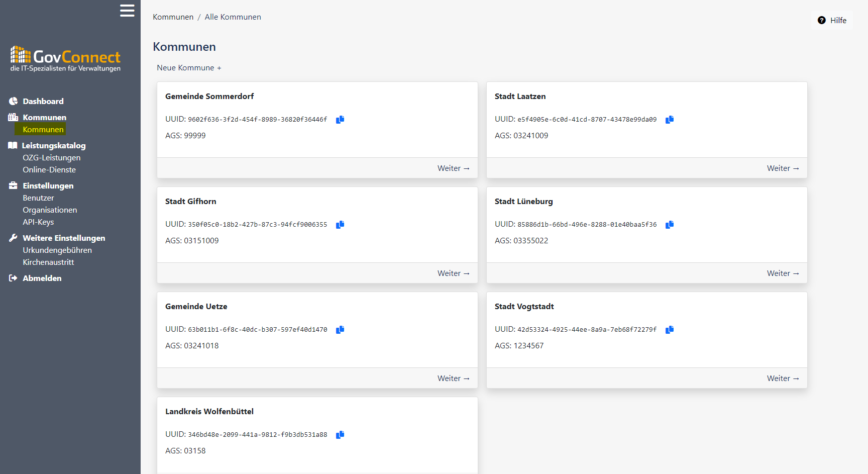Viewport: 868px width, 474px height.
Task: Click the Stadt Laatzen title
Action: click(520, 96)
